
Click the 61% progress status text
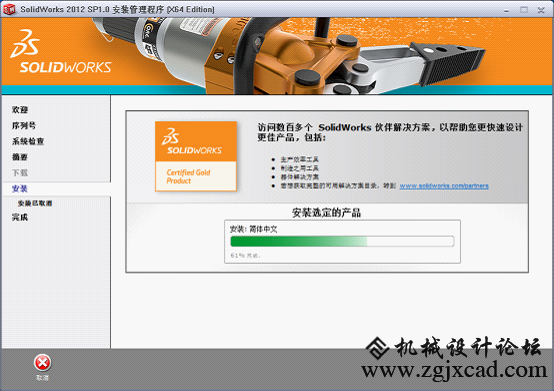(x=245, y=255)
